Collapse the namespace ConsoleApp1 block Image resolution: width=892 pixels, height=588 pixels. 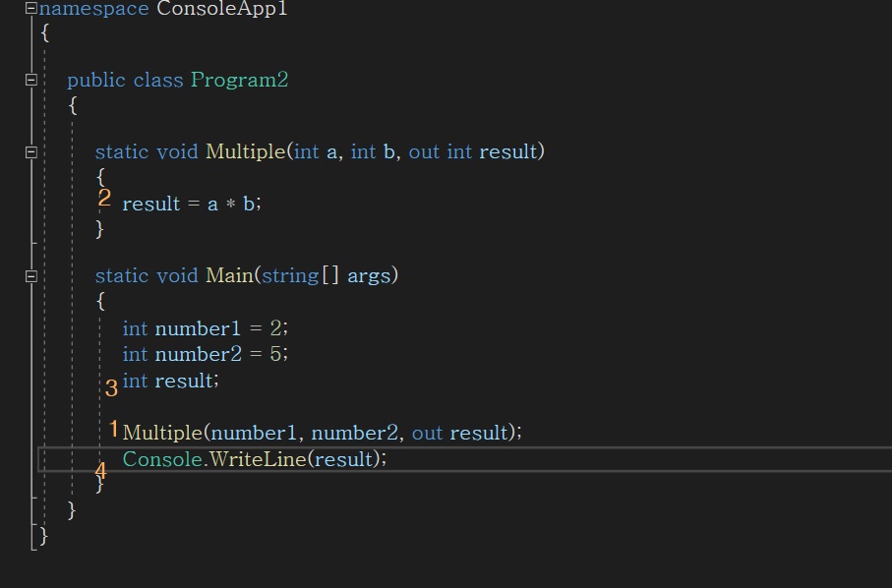31,9
